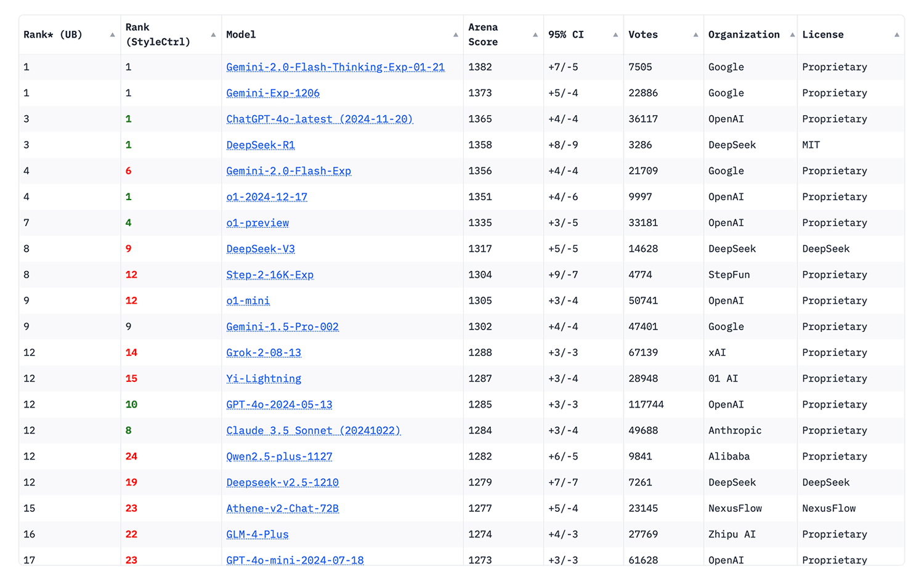This screenshot has height=579, width=924.
Task: Open the Step-2-16K-Exp link
Action: click(x=270, y=275)
